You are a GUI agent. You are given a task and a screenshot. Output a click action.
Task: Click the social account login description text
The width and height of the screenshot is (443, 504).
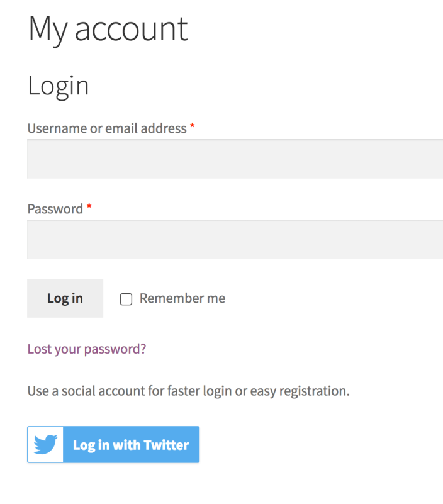[x=188, y=391]
